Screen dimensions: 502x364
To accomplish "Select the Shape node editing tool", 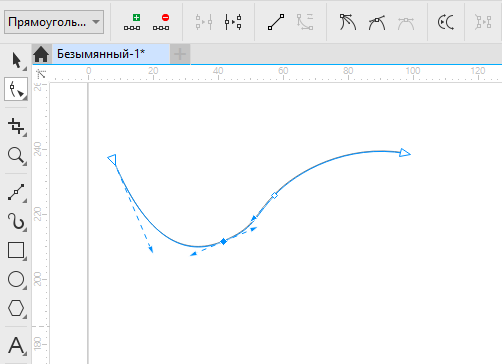I will [x=16, y=89].
